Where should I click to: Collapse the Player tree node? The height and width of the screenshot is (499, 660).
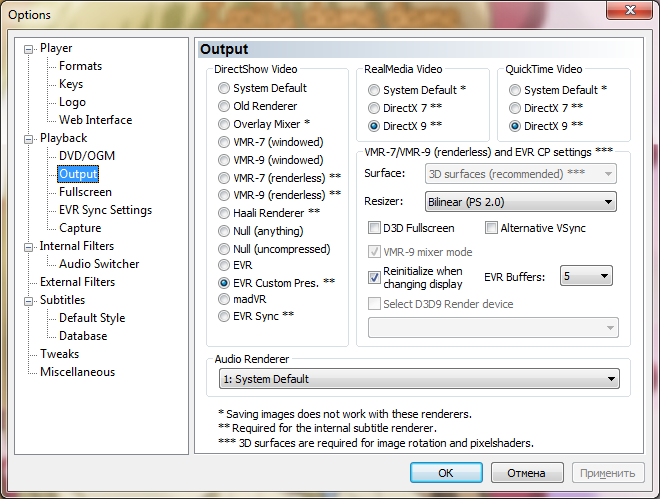click(x=30, y=48)
